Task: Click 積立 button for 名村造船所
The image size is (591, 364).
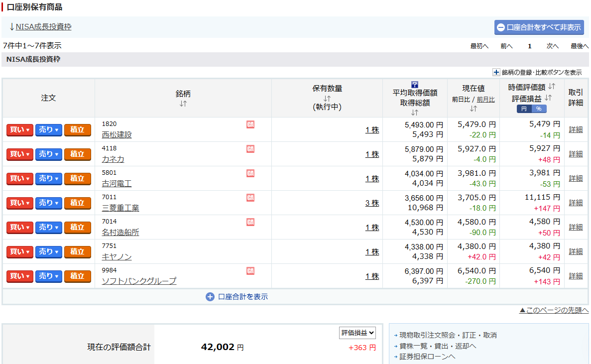Action: pyautogui.click(x=78, y=228)
